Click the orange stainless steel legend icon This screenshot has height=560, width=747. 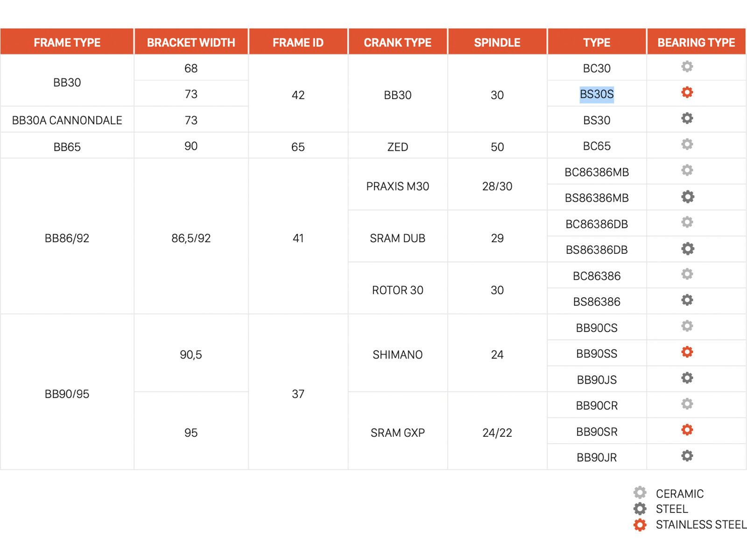click(x=640, y=525)
